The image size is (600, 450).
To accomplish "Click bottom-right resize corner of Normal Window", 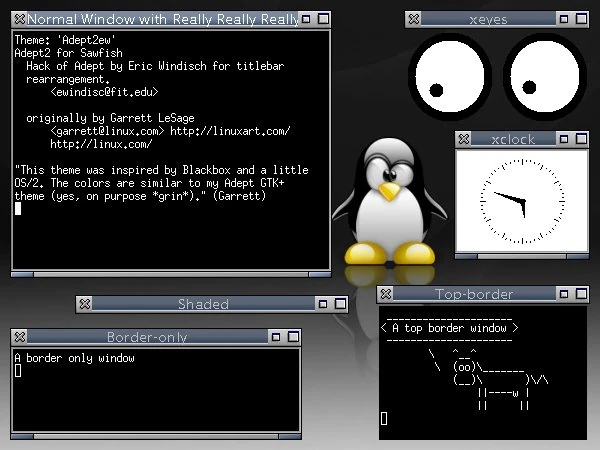I will (320, 274).
